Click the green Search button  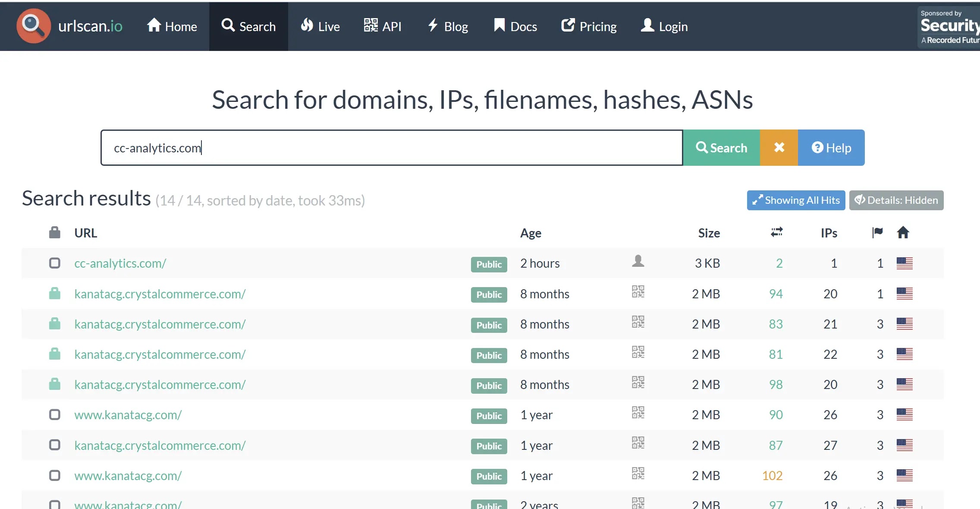pyautogui.click(x=721, y=148)
